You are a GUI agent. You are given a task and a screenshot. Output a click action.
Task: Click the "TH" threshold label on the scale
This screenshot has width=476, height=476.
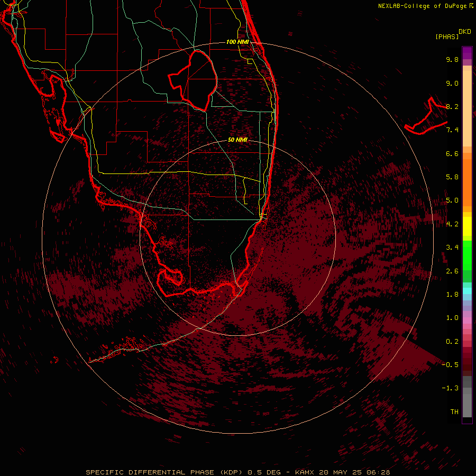click(x=454, y=412)
